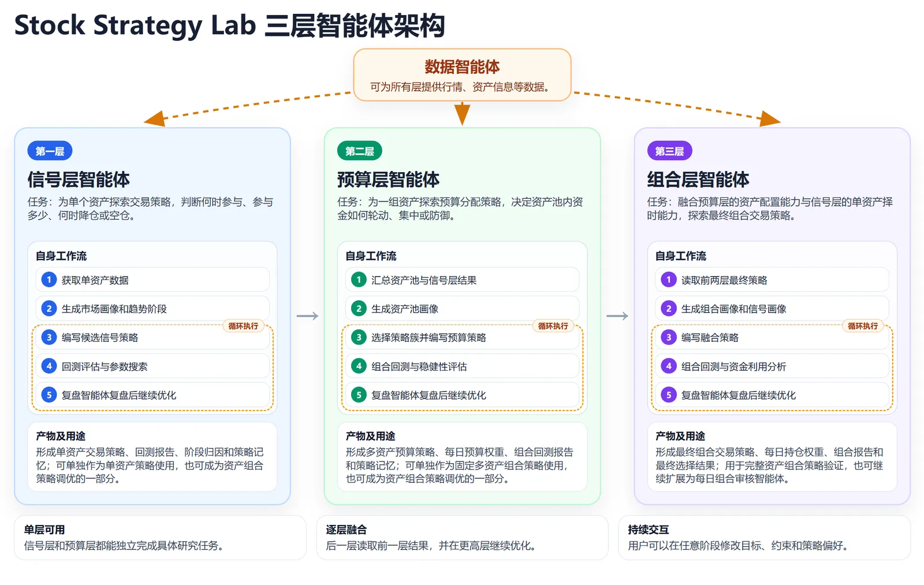The height and width of the screenshot is (585, 924).
Task: Click 循环执行 tag in 预算层 panel
Action: (553, 326)
